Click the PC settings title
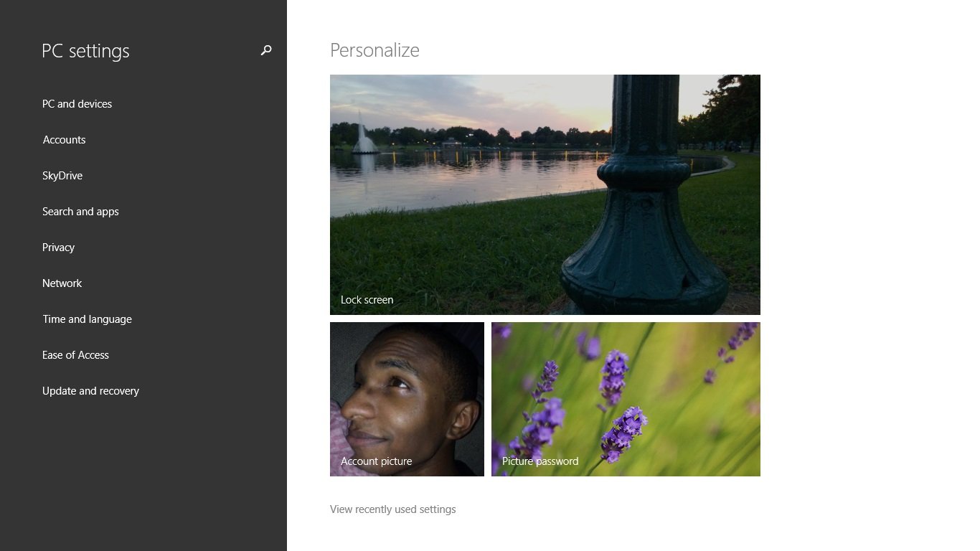 (85, 51)
